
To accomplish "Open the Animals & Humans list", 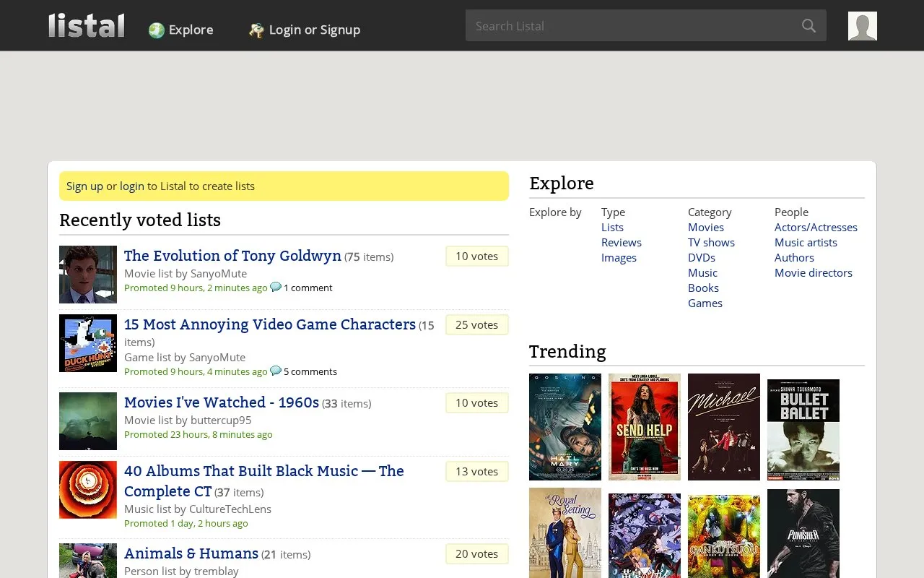I will [x=191, y=553].
